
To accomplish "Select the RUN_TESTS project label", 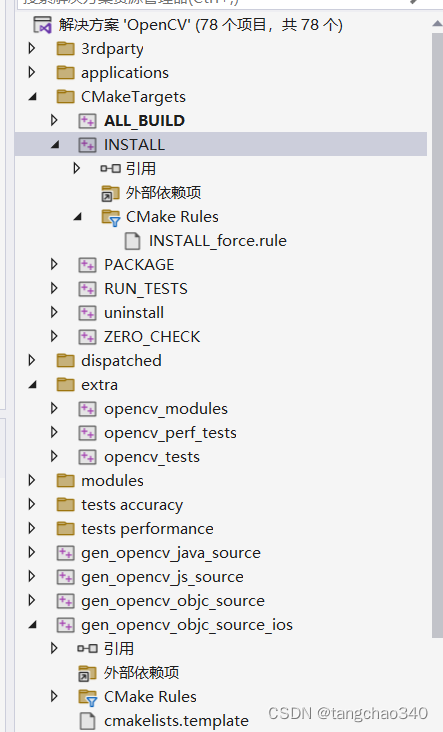I will 146,289.
